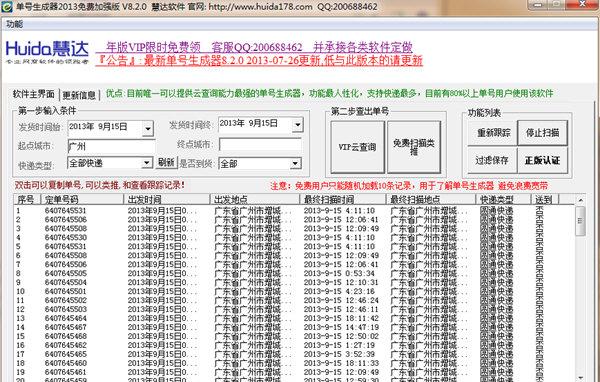Click the results list scrollbar thumb

click(x=580, y=221)
